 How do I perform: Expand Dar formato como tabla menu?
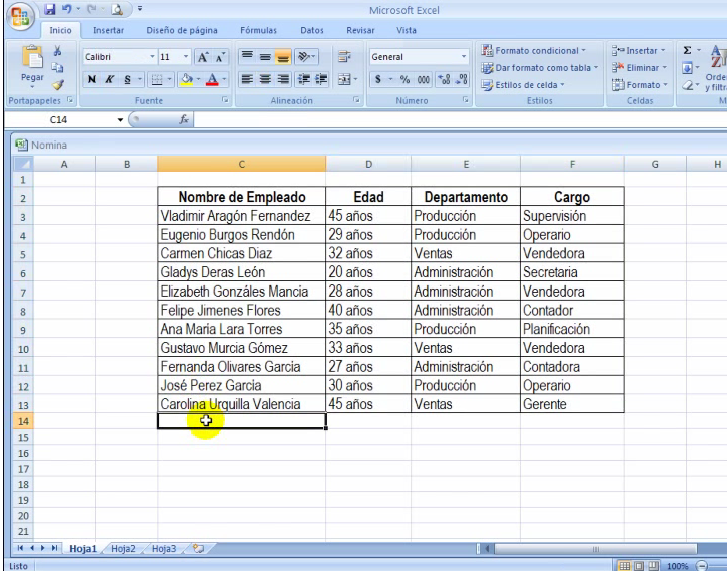[x=540, y=68]
